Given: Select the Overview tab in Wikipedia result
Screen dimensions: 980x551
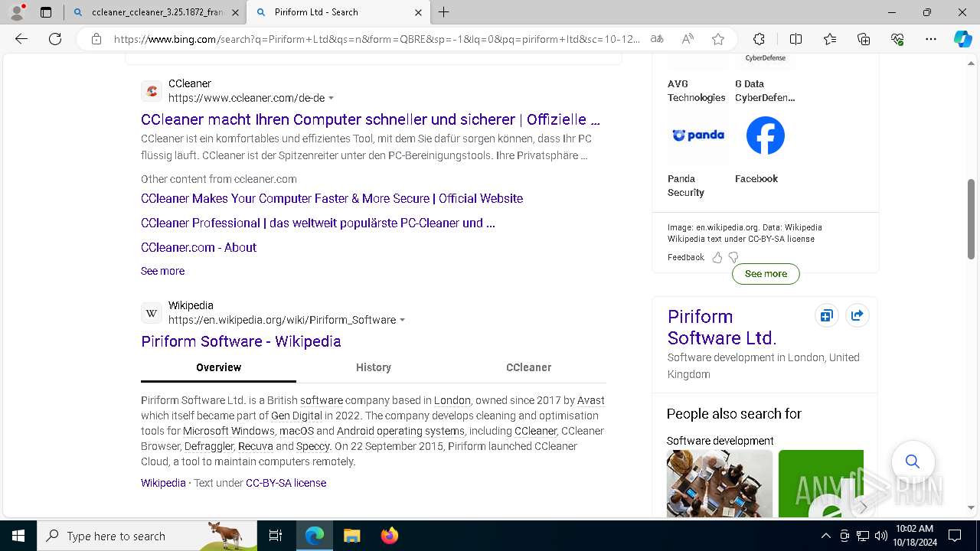Looking at the screenshot, I should pos(218,367).
